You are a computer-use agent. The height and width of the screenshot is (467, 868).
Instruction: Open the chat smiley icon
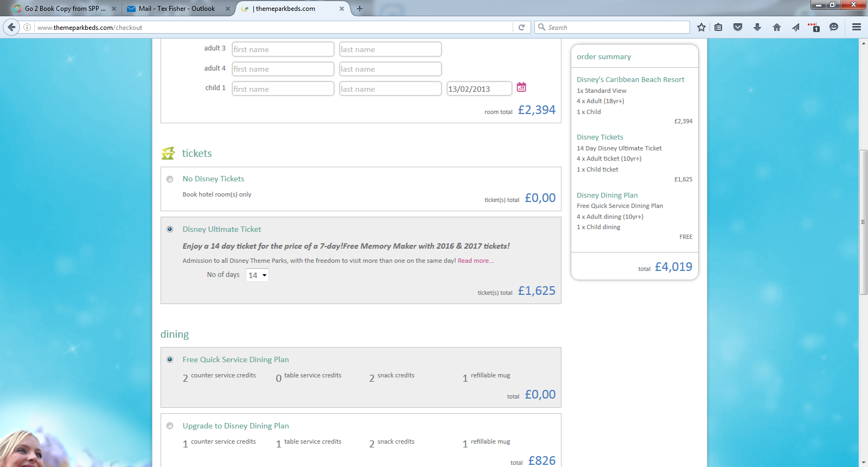[834, 27]
